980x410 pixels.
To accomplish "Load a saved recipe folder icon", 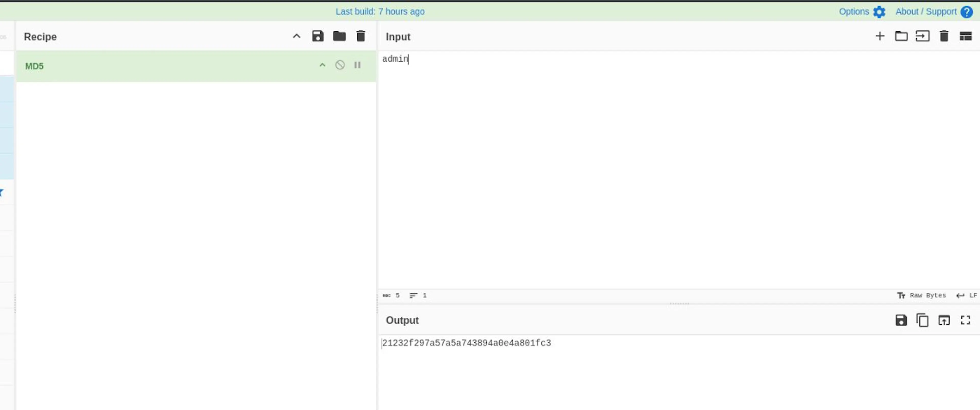I will 339,36.
